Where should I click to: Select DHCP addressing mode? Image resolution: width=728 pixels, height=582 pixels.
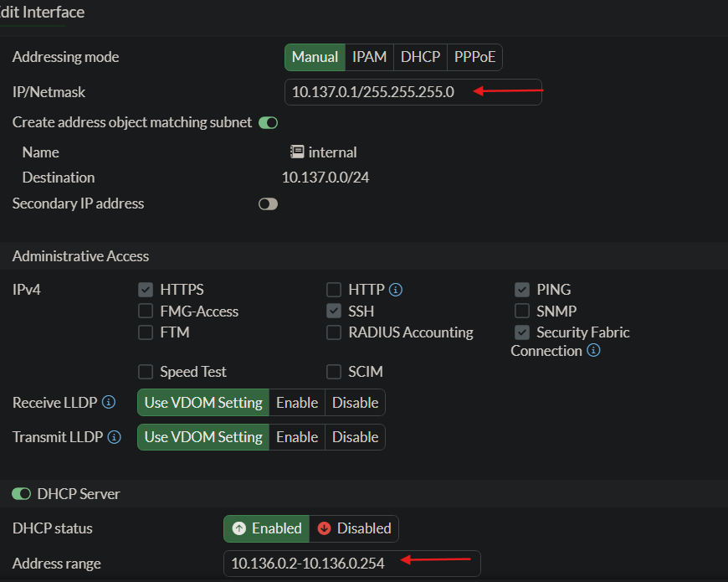click(421, 57)
